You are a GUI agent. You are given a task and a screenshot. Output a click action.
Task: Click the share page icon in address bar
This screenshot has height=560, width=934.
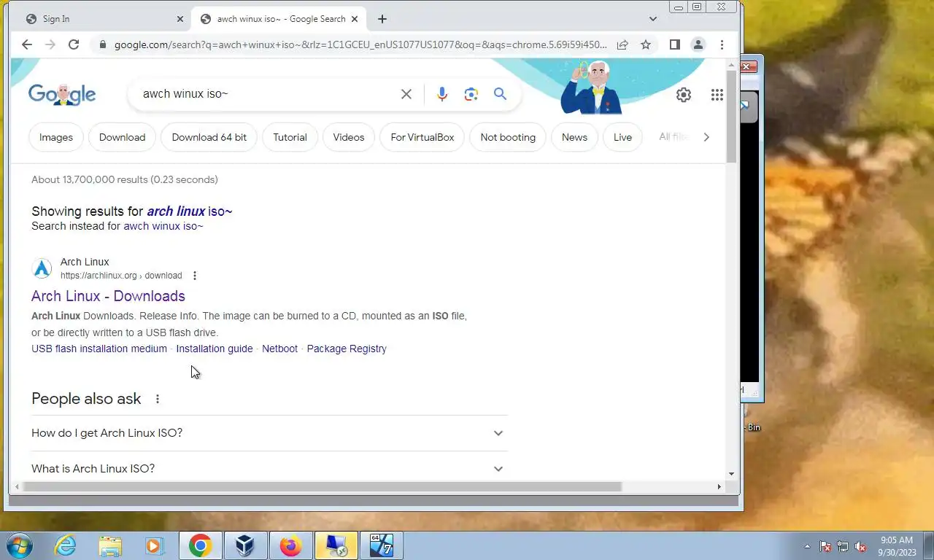click(x=622, y=44)
